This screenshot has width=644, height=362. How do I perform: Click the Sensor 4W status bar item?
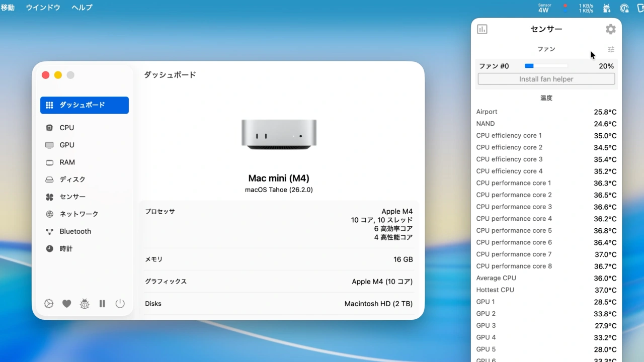pyautogui.click(x=544, y=8)
